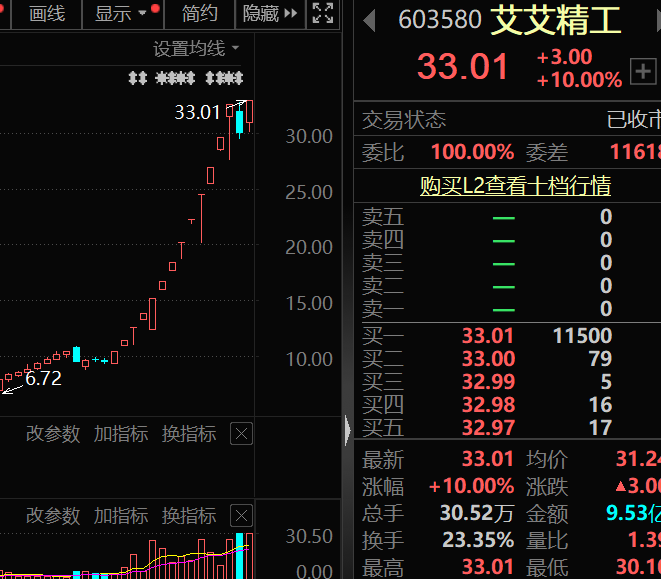The image size is (661, 579).
Task: Select the 画线 drawing tool
Action: 46,13
